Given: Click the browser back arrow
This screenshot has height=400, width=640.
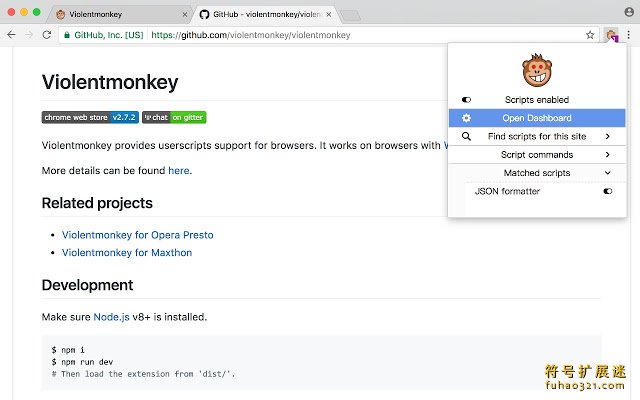Looking at the screenshot, I should tap(11, 35).
